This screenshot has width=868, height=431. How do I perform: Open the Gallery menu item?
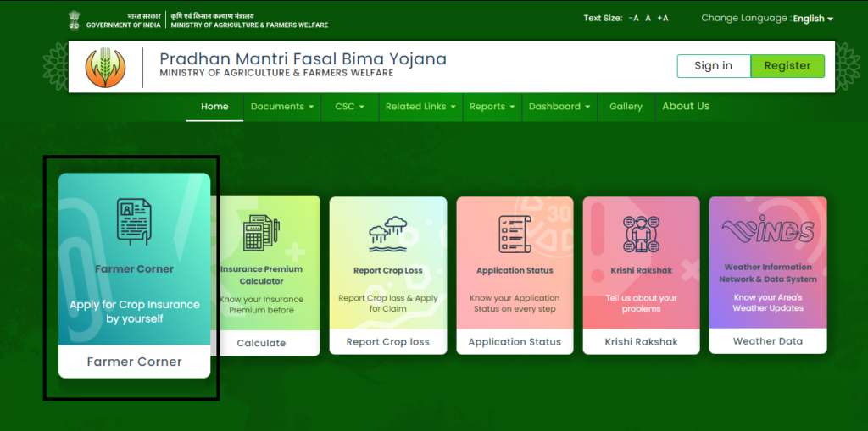pos(626,106)
